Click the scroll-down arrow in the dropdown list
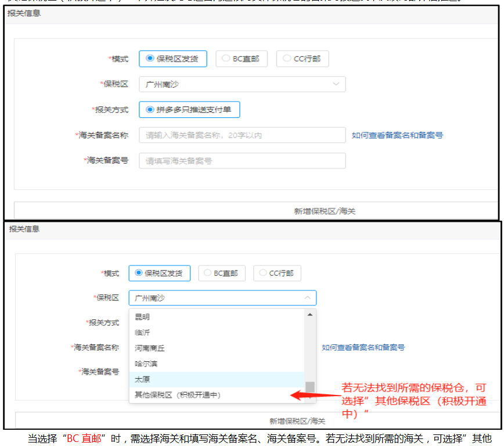This screenshot has width=504, height=446. click(310, 398)
